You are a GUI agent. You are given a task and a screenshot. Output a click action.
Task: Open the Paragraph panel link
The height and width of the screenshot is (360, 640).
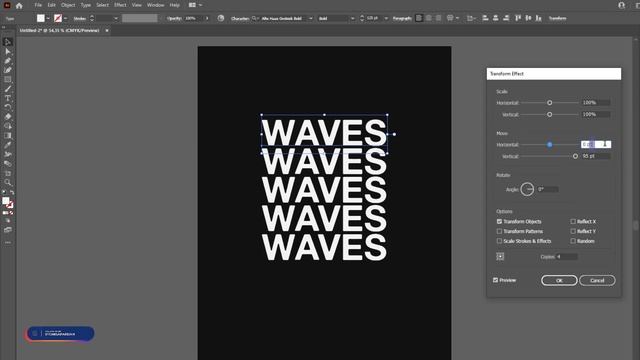click(x=402, y=18)
